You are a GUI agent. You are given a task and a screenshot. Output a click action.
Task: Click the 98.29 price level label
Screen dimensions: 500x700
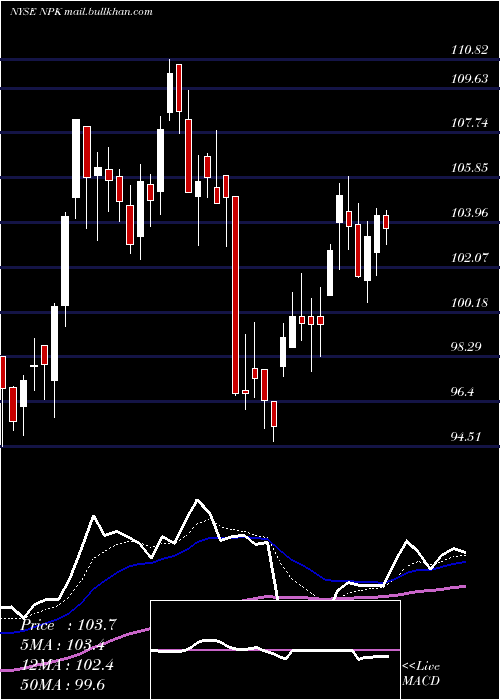(466, 347)
